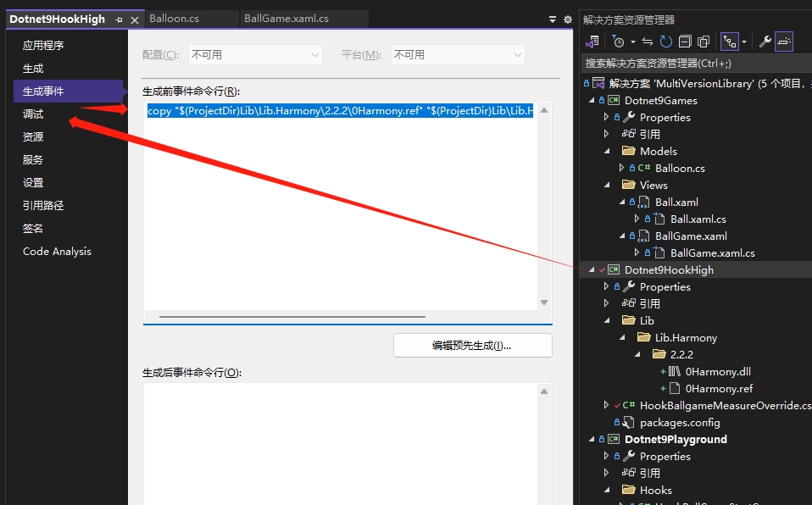The image size is (812, 505).
Task: Click the Dotnet9HookHigh 引用 references icon
Action: coord(628,303)
